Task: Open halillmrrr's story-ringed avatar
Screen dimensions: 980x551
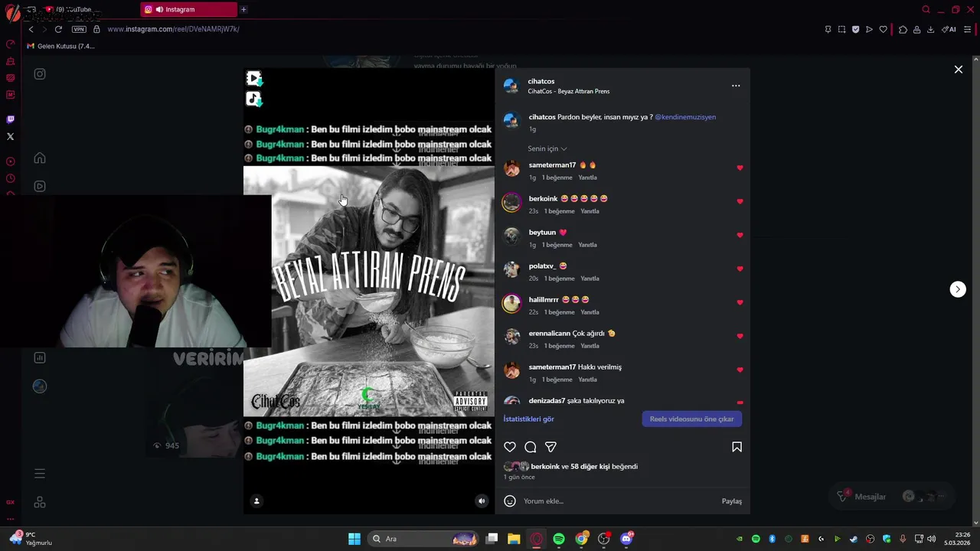Action: tap(511, 303)
